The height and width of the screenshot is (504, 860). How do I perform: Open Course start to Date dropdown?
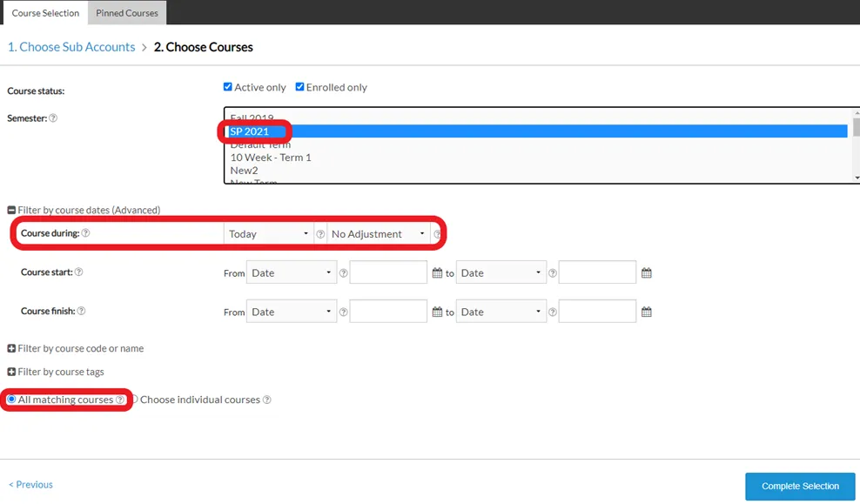(x=501, y=272)
